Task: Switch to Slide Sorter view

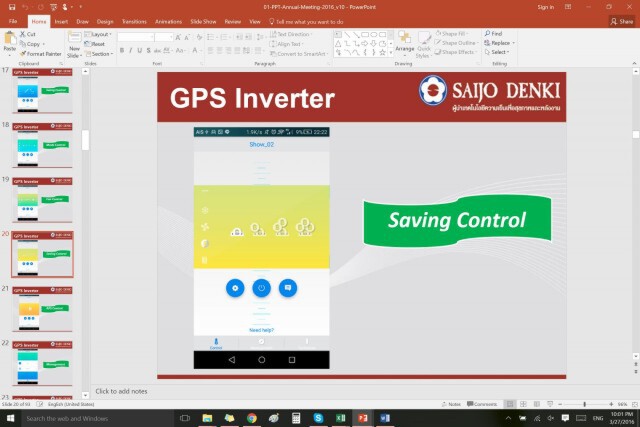Action: 523,404
